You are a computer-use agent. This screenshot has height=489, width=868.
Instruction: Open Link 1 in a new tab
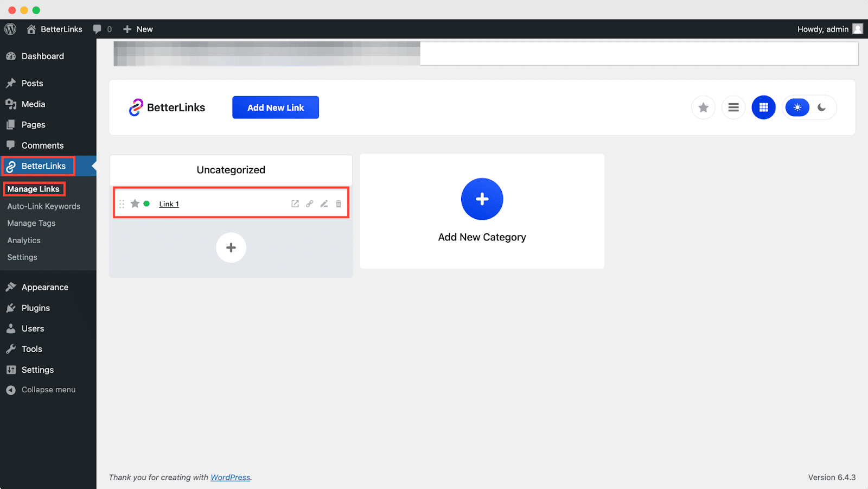coord(295,204)
